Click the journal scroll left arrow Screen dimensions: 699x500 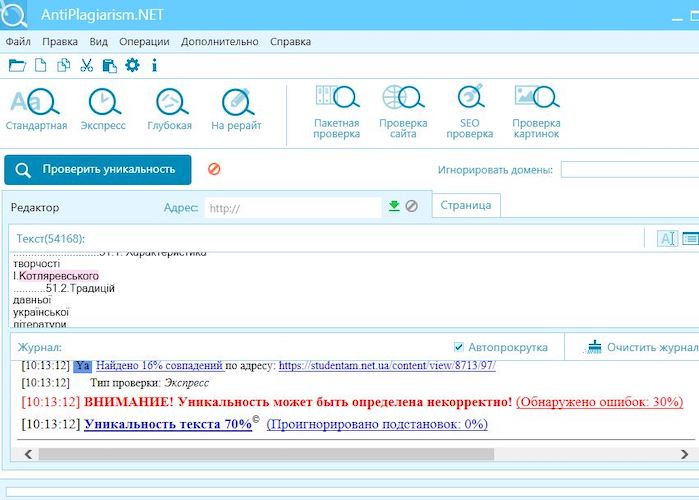point(28,454)
